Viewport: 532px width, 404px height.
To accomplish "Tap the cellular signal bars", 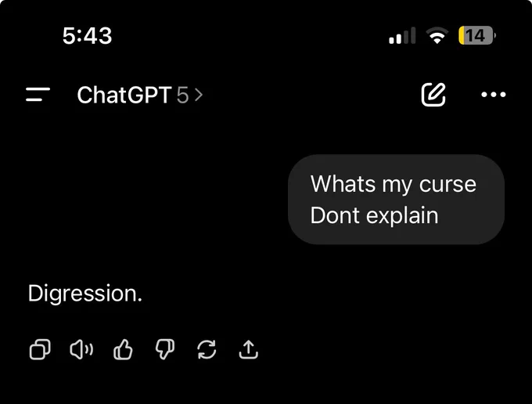I will [x=402, y=36].
